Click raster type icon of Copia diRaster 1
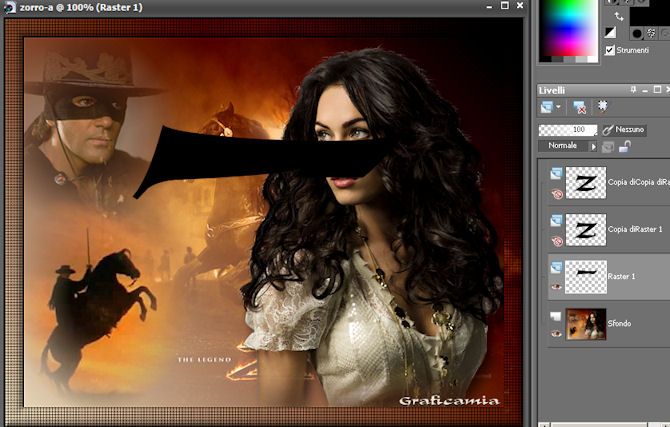Image resolution: width=670 pixels, height=427 pixels. [556, 220]
